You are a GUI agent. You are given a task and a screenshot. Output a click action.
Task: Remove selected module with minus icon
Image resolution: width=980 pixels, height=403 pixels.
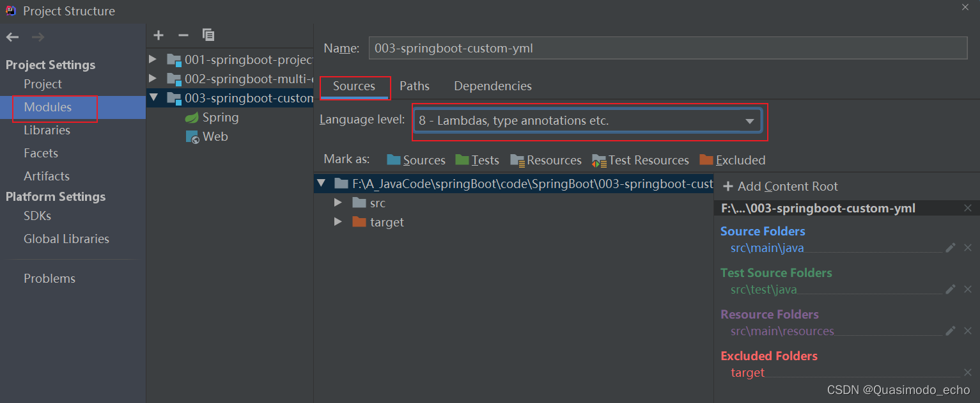(183, 35)
